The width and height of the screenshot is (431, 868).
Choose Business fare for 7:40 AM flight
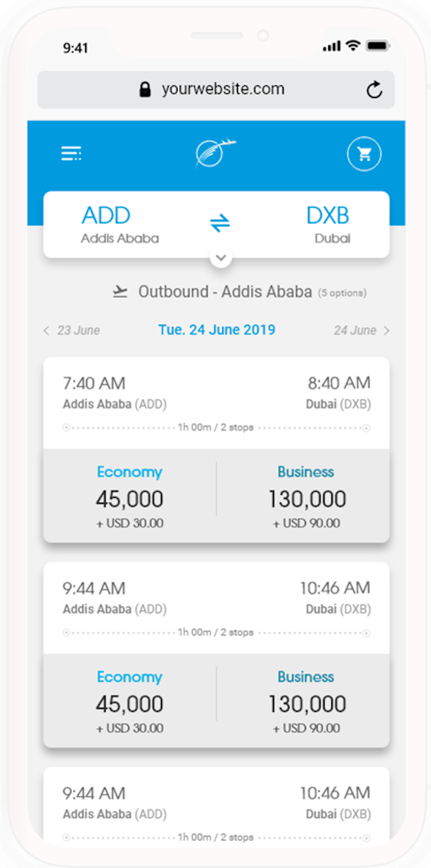coord(306,497)
